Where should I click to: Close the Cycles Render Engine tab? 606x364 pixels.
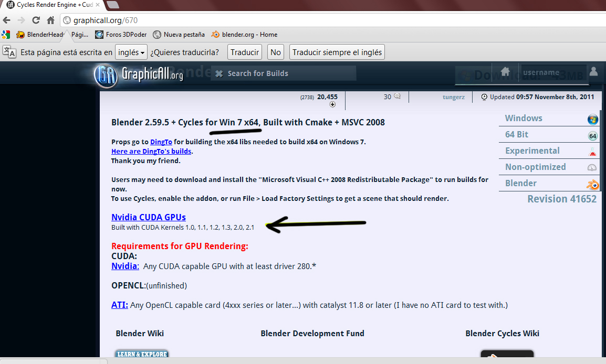click(x=97, y=5)
